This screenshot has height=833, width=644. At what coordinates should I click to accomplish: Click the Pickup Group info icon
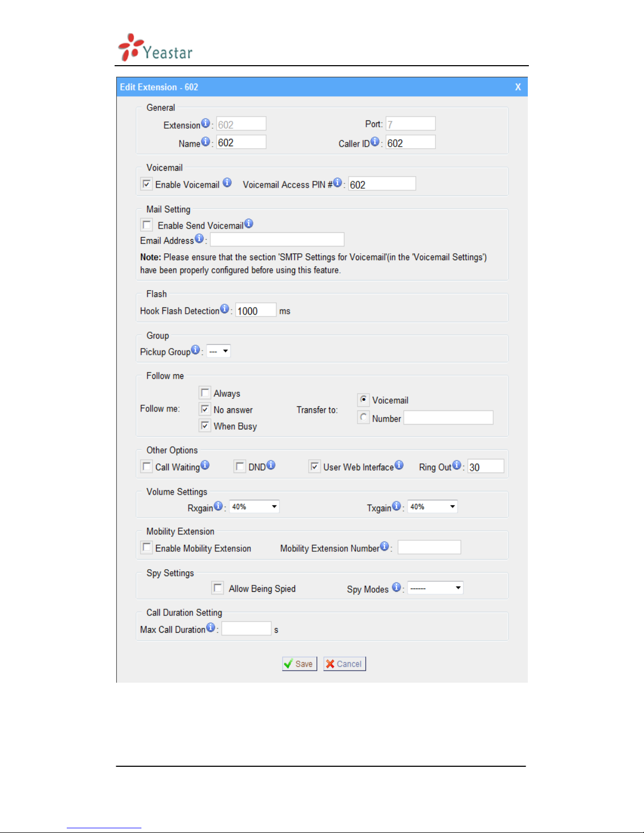tap(196, 349)
